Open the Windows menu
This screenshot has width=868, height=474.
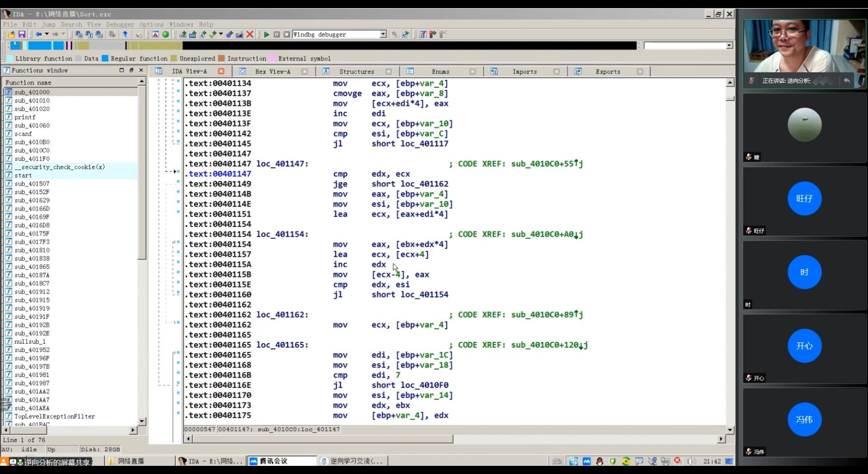[x=181, y=24]
